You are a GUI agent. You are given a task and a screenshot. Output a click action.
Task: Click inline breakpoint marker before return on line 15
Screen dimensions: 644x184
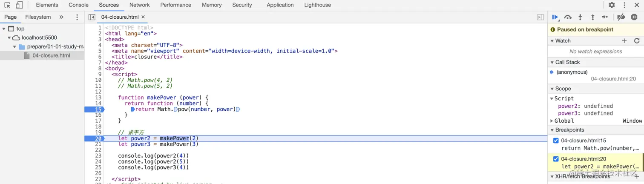click(132, 109)
